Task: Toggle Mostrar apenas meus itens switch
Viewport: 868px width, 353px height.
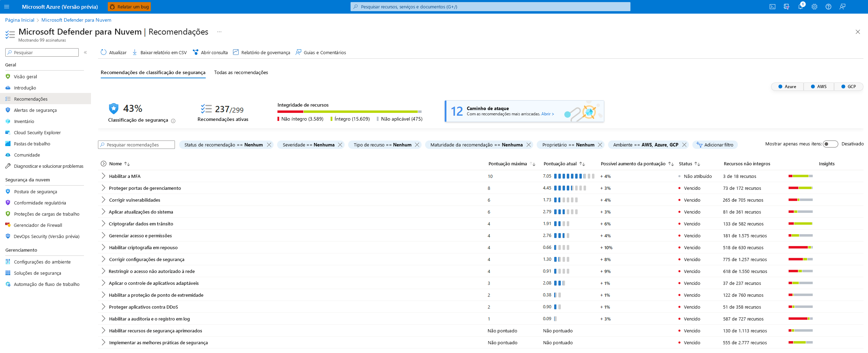Action: tap(831, 144)
